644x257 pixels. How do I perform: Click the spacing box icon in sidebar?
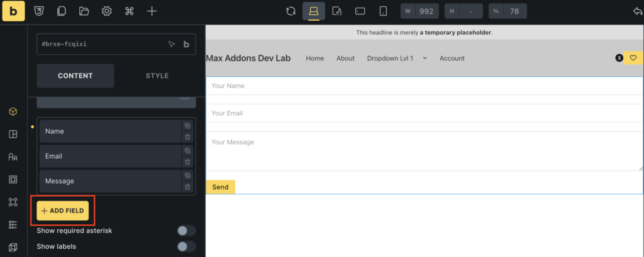[x=13, y=180]
